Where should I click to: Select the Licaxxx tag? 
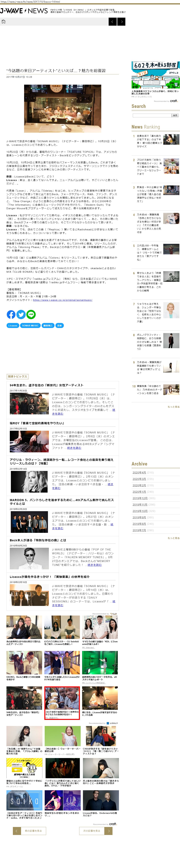click(x=13, y=326)
